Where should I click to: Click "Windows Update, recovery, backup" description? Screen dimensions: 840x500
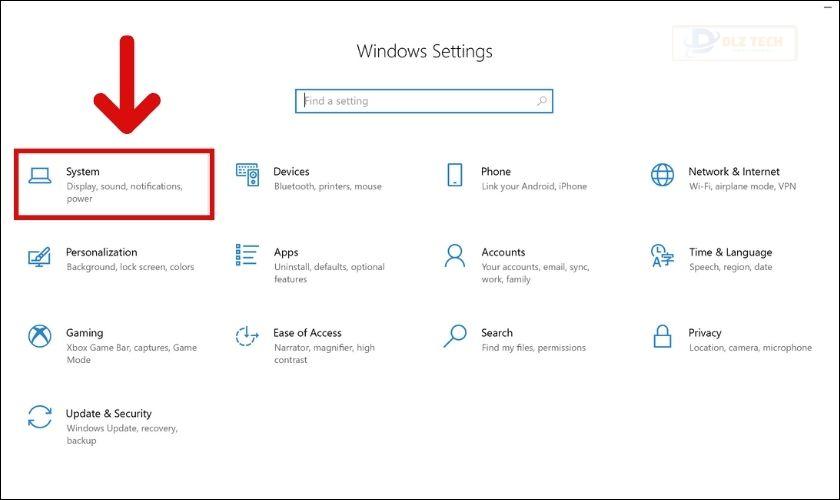tap(122, 434)
